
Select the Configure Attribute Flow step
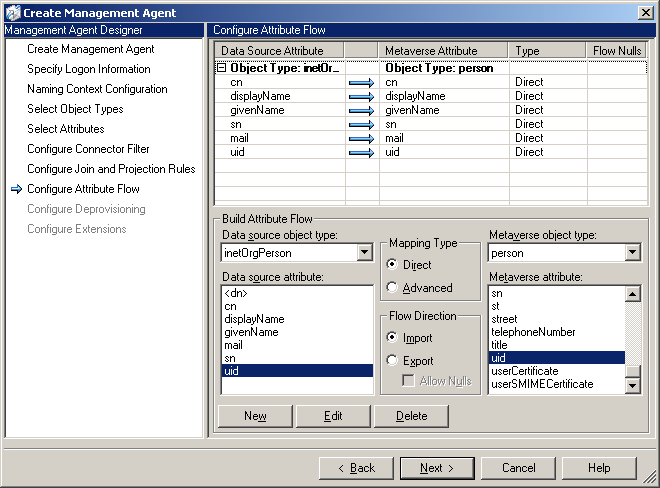click(x=83, y=189)
